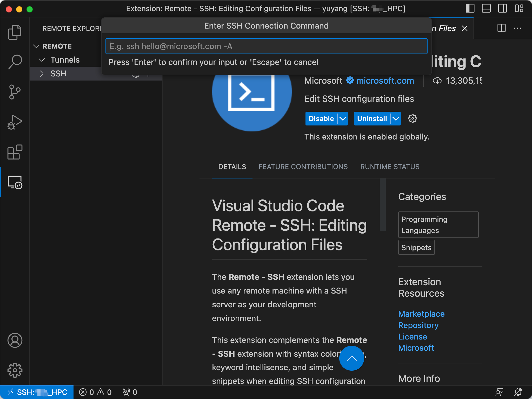This screenshot has height=399, width=532.
Task: Open the Search view icon
Action: click(15, 62)
